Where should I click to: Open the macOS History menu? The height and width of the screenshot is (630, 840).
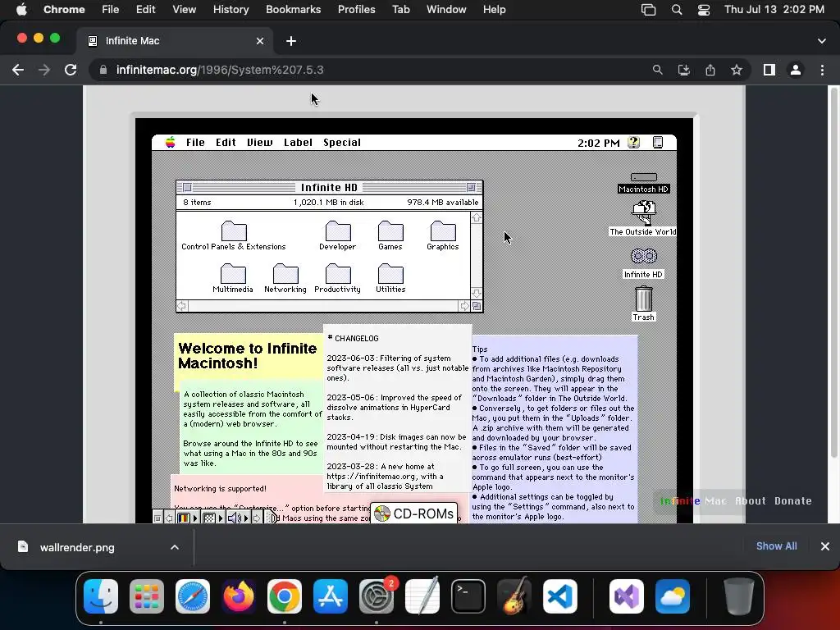click(231, 9)
